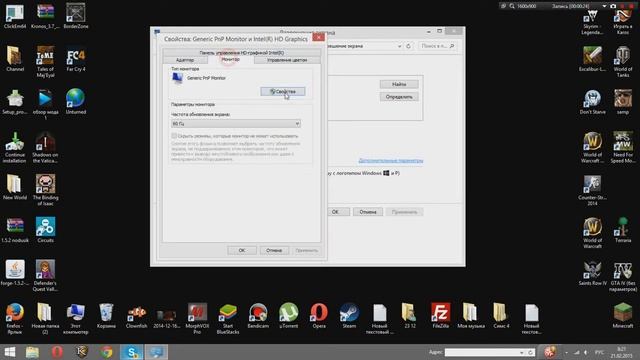Image resolution: width=640 pixels, height=360 pixels.
Task: Open Skype from the taskbar
Action: coord(132,352)
